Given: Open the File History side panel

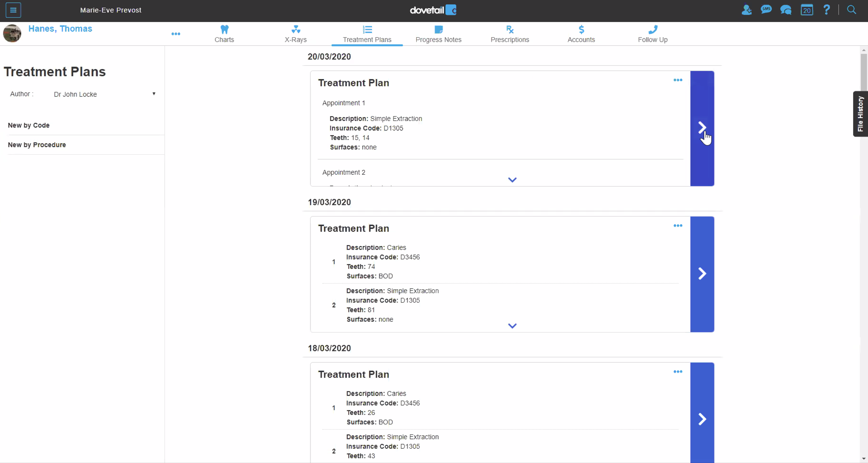Looking at the screenshot, I should (x=860, y=114).
